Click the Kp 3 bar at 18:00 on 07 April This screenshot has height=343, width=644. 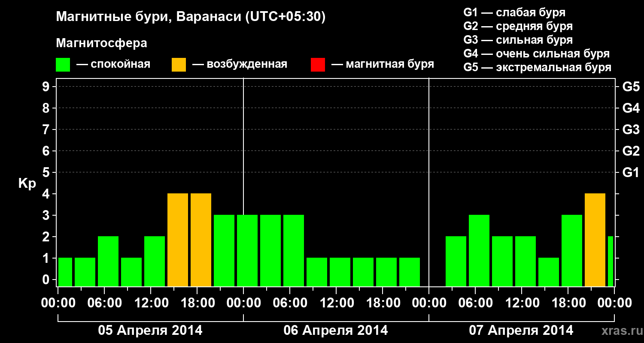tap(572, 250)
